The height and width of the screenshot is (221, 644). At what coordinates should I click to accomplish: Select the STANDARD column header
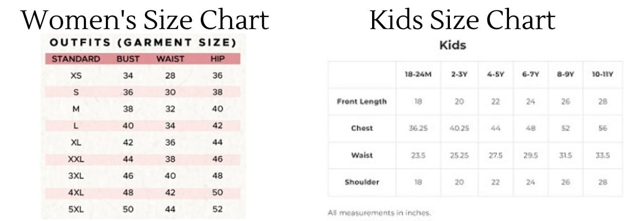coord(76,59)
